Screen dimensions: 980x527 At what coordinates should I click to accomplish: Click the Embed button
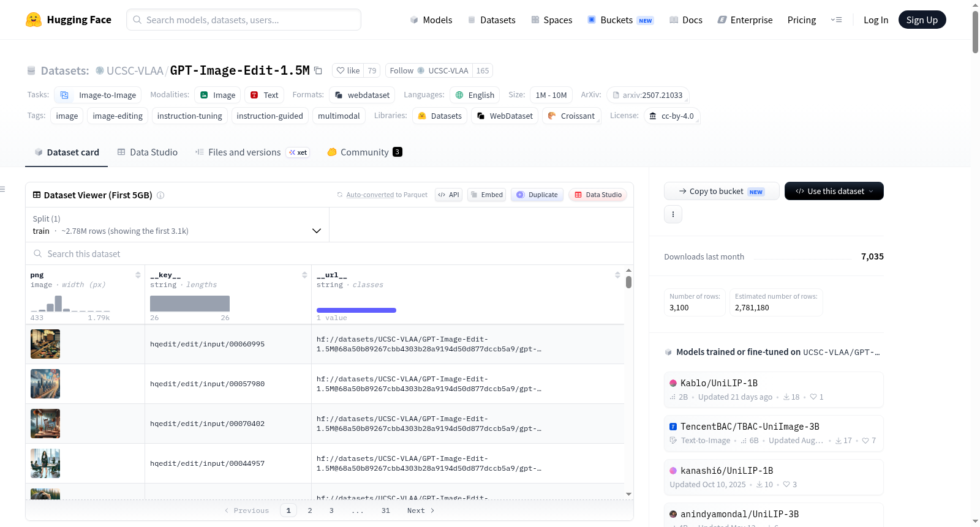[x=486, y=195]
